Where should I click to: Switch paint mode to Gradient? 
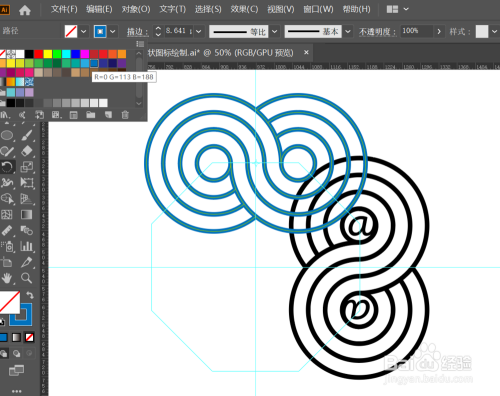coord(16,338)
